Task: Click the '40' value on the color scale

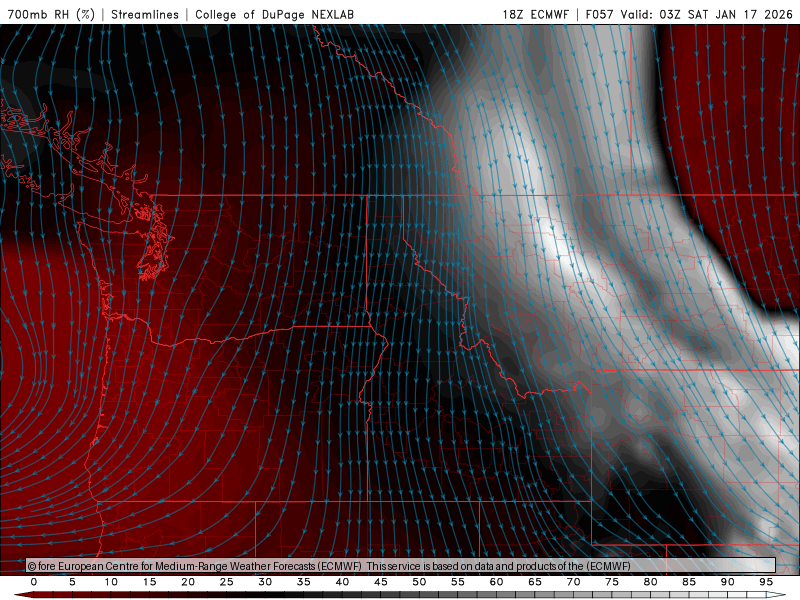Action: tap(342, 582)
